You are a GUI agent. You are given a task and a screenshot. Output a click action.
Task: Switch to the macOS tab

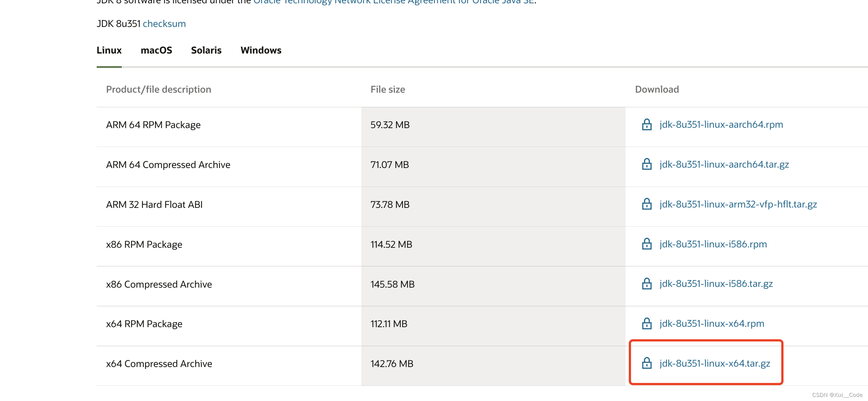click(156, 50)
